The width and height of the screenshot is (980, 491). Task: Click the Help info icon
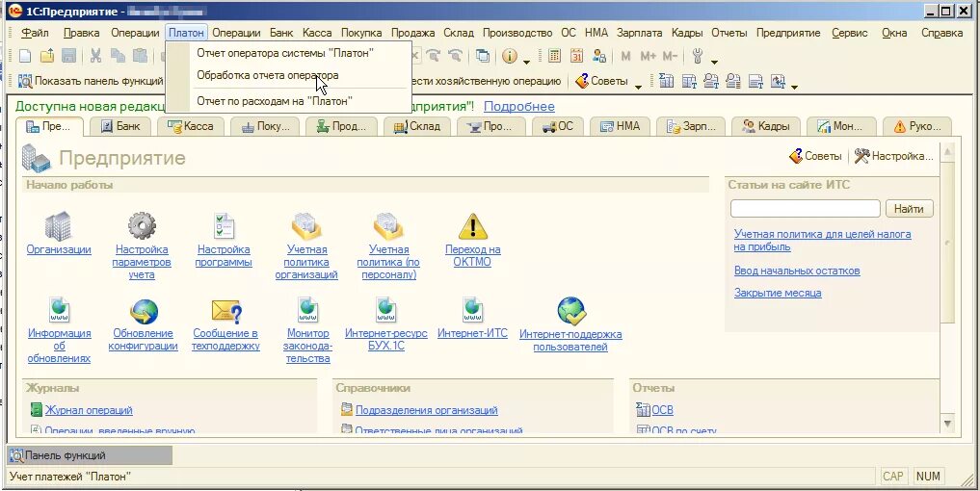510,56
